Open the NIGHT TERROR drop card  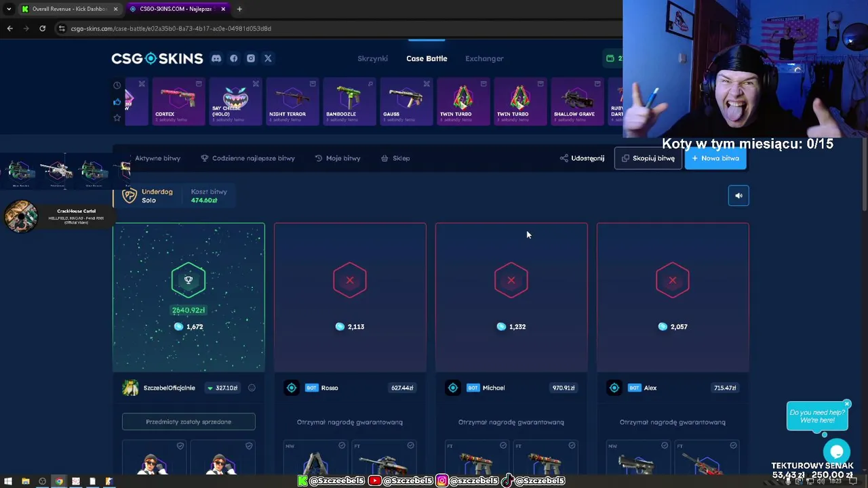pyautogui.click(x=292, y=102)
